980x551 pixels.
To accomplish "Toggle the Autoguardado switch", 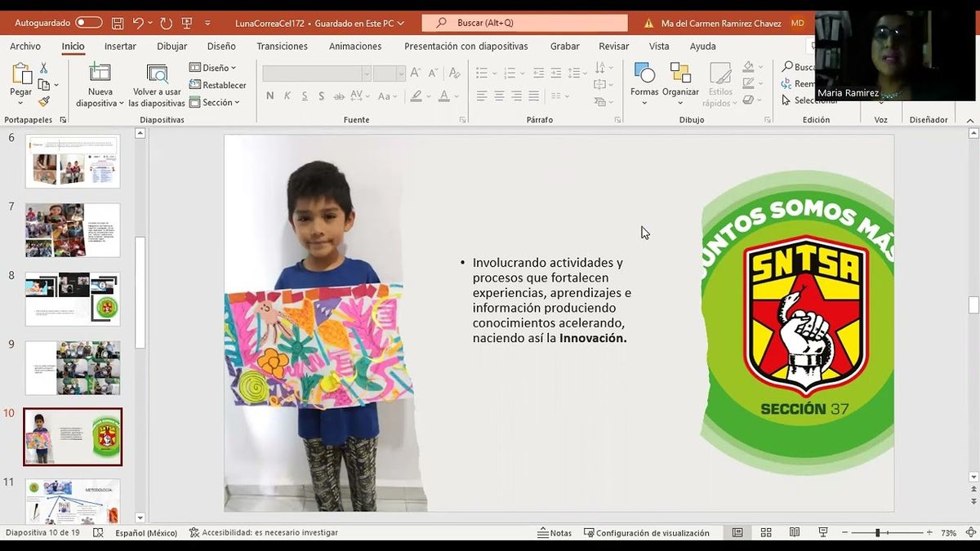I will tap(89, 23).
